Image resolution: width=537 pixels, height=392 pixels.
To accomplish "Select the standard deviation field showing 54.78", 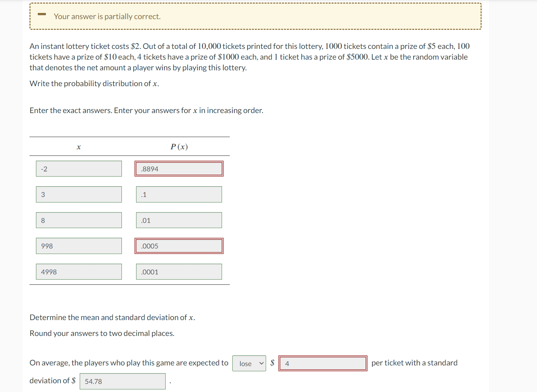I will click(x=123, y=381).
